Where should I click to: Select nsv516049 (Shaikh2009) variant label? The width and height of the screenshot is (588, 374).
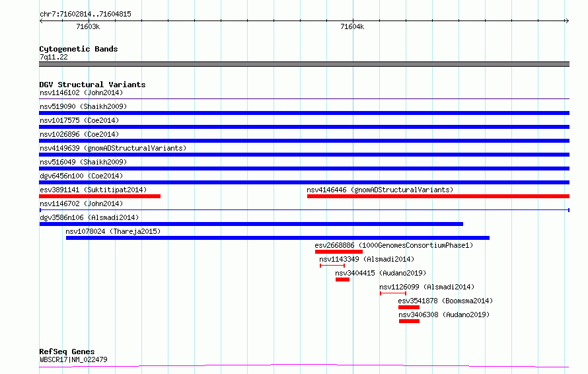tap(83, 162)
